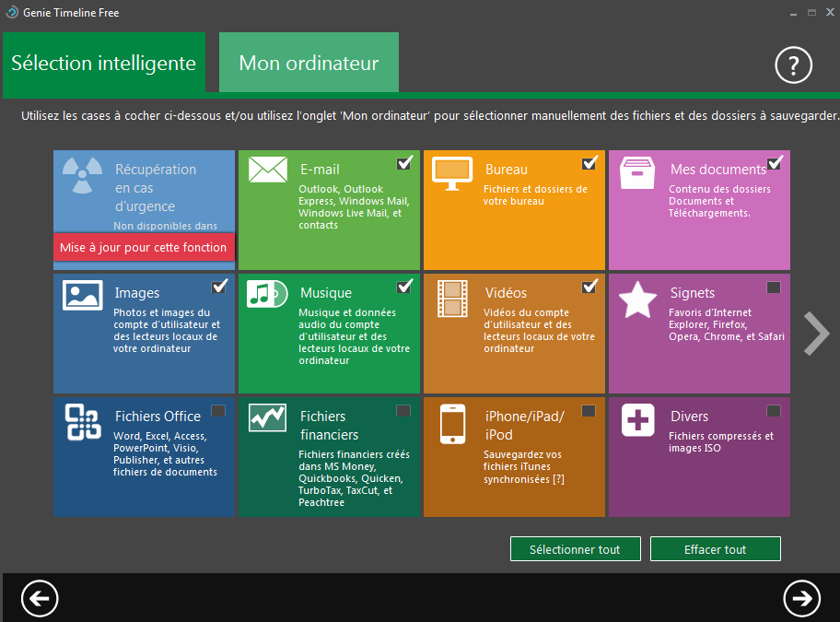Click the Outlook, Outlook Express description text
840x622 pixels.
click(x=354, y=206)
